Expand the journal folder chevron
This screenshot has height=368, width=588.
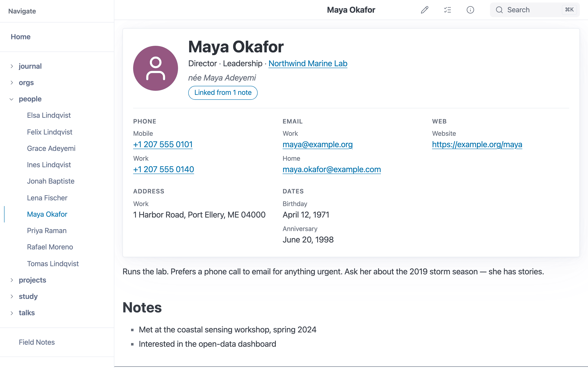coord(12,66)
